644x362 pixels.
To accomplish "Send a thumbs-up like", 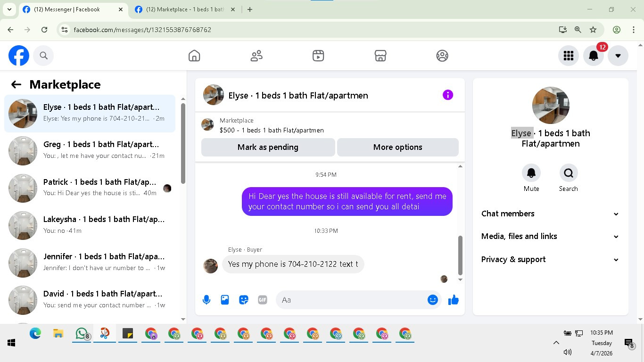I will click(454, 300).
